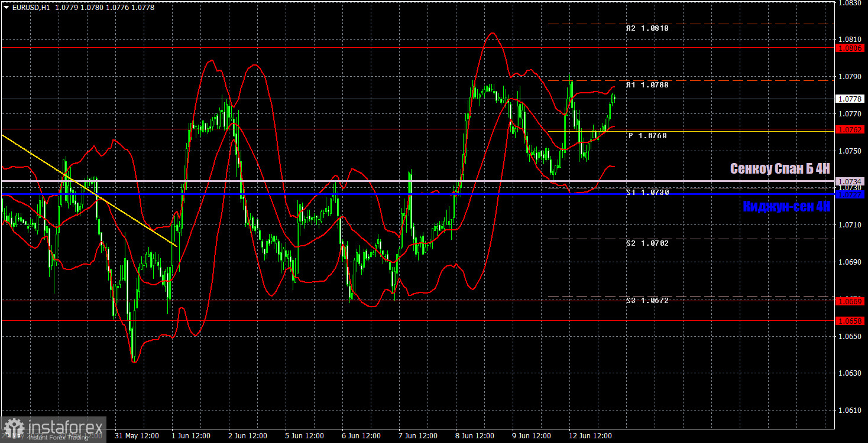
Task: Click the 1.0710 price axis value
Action: click(850, 224)
